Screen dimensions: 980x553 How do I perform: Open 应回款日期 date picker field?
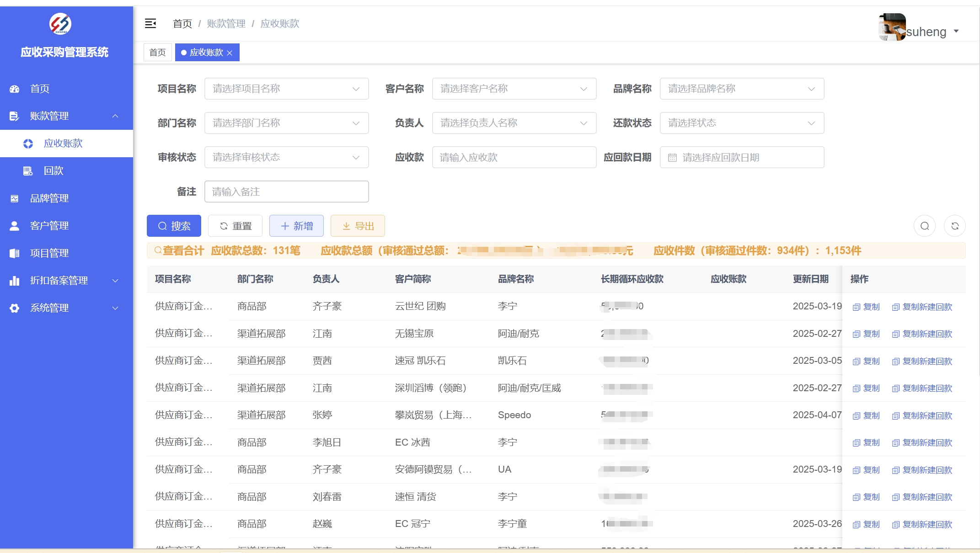tap(741, 157)
